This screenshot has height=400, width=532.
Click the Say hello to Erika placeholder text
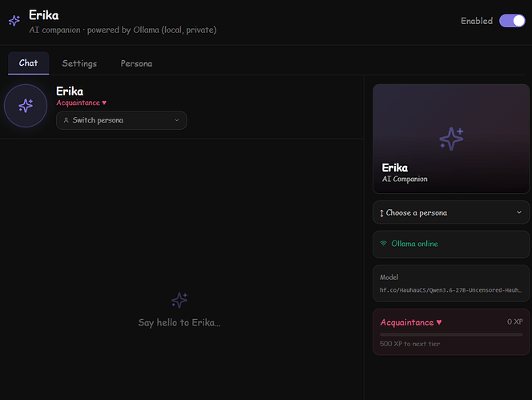[179, 322]
